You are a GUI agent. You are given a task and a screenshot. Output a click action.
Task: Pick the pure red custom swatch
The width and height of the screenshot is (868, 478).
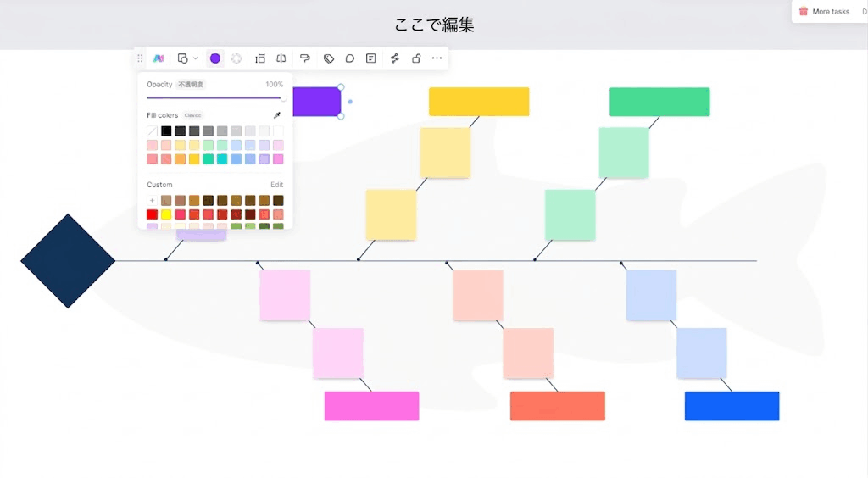[x=153, y=214]
